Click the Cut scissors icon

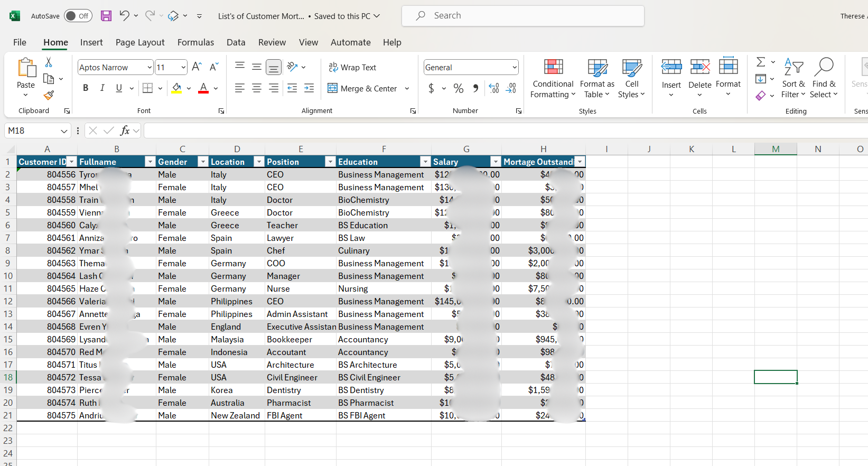click(49, 62)
